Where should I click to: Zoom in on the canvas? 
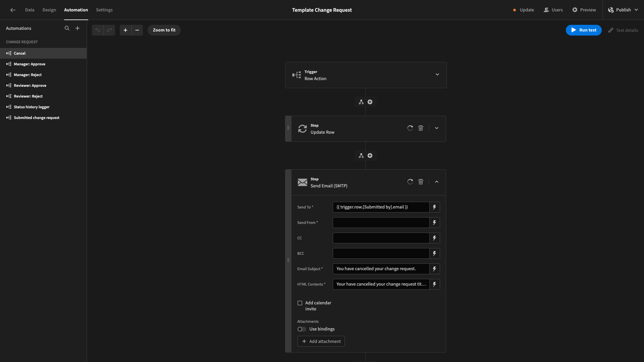pyautogui.click(x=125, y=30)
